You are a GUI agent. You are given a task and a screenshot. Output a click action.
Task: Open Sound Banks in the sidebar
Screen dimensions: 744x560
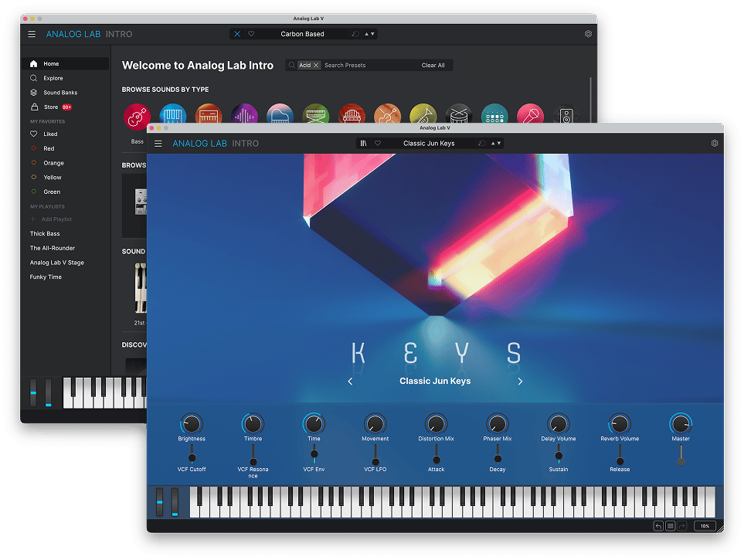(59, 93)
